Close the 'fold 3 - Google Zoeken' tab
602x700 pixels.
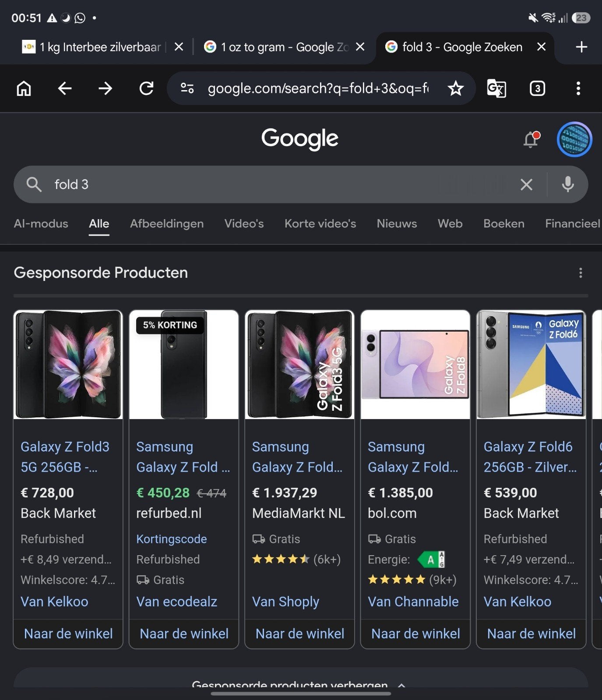(541, 47)
